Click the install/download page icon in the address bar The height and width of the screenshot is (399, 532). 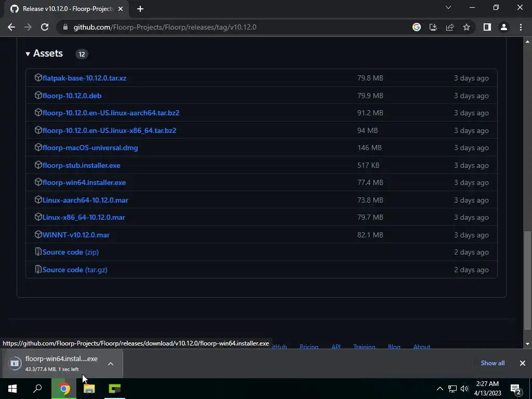click(433, 27)
